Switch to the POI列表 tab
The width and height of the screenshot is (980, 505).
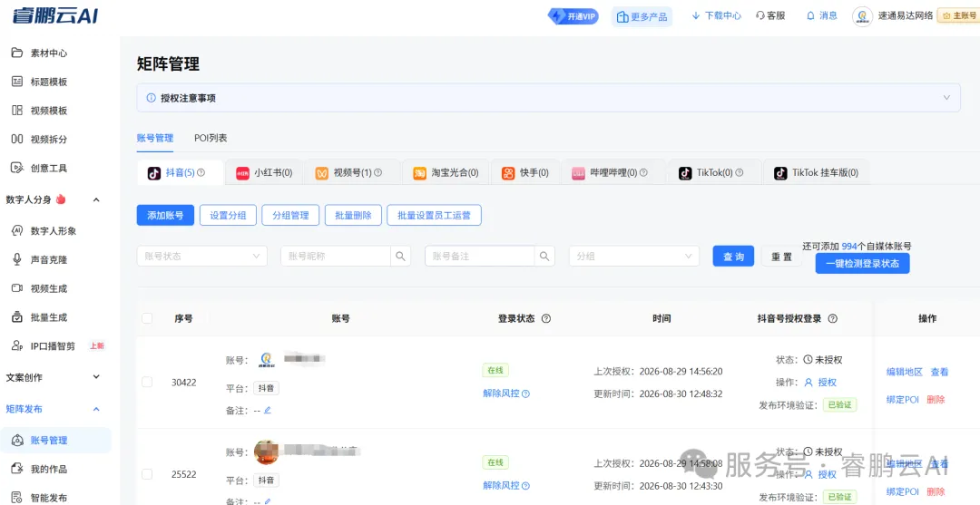[211, 138]
